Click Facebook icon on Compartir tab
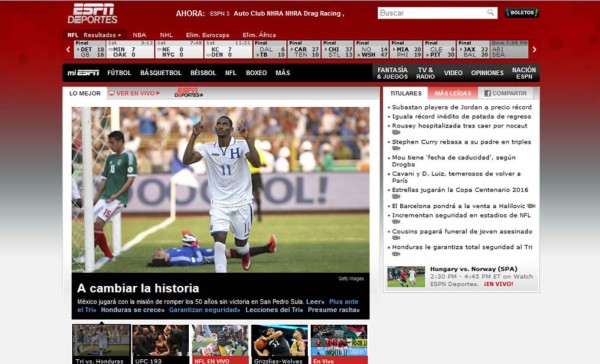The image size is (600, 364). tap(488, 93)
